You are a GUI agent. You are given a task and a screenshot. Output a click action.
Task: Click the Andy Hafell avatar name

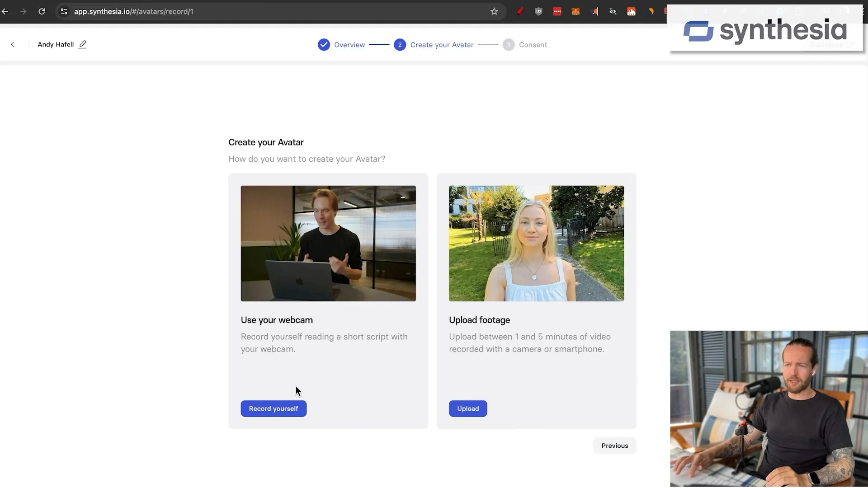tap(56, 44)
